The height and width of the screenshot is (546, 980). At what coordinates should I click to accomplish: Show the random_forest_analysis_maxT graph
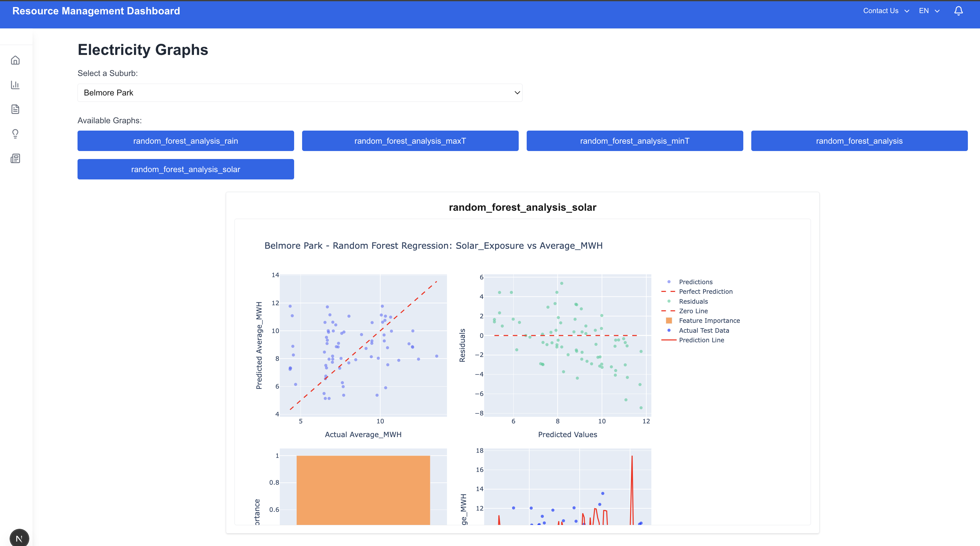tap(410, 141)
